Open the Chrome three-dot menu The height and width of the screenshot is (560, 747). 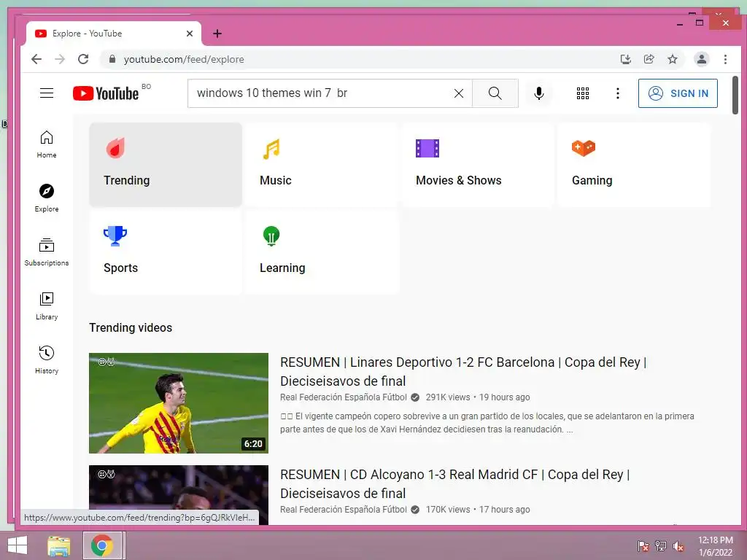[x=725, y=59]
